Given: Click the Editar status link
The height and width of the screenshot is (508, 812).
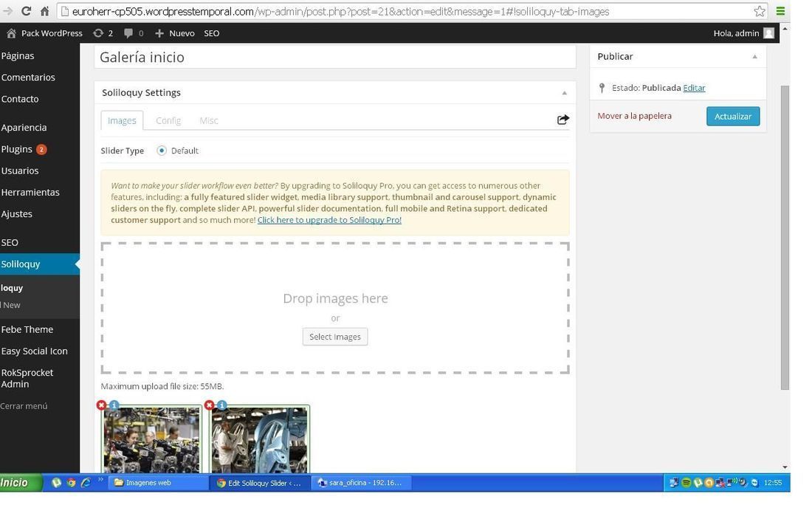Looking at the screenshot, I should coord(694,88).
